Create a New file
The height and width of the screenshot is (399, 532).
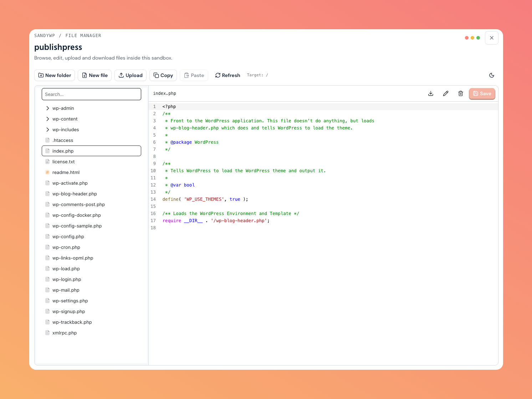pyautogui.click(x=94, y=75)
